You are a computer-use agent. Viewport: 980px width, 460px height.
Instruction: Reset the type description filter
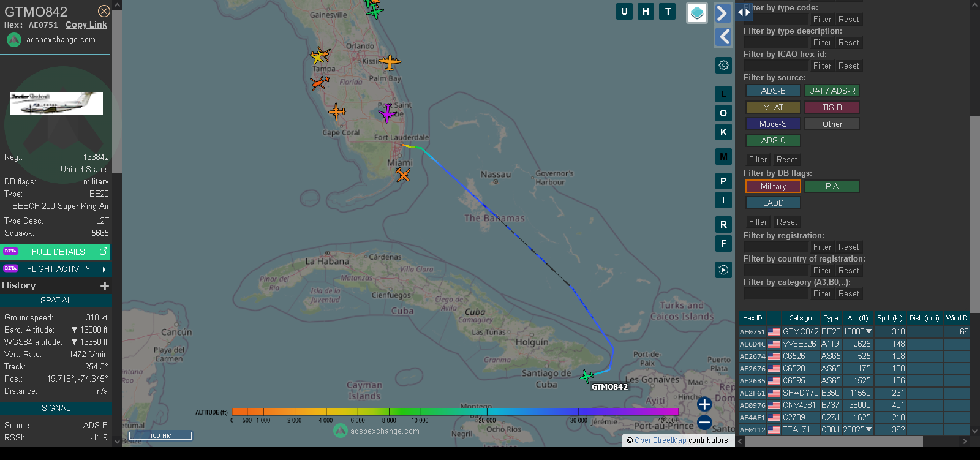(848, 43)
